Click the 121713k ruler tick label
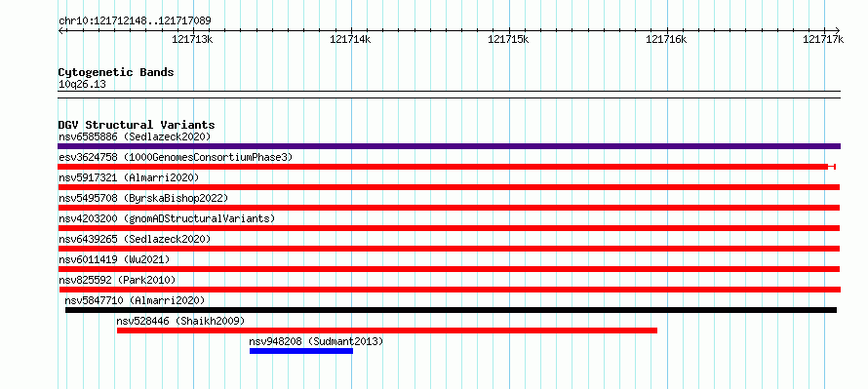 (192, 39)
